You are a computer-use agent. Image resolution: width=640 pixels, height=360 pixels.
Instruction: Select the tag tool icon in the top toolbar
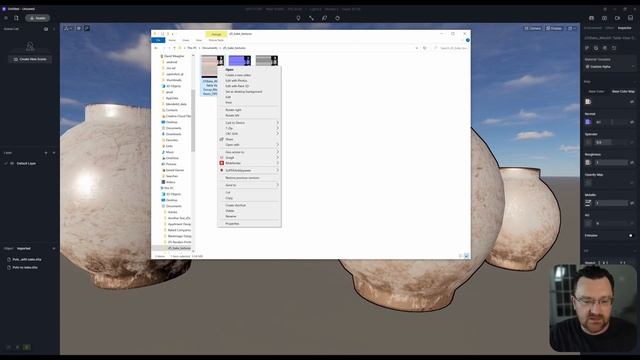click(324, 18)
